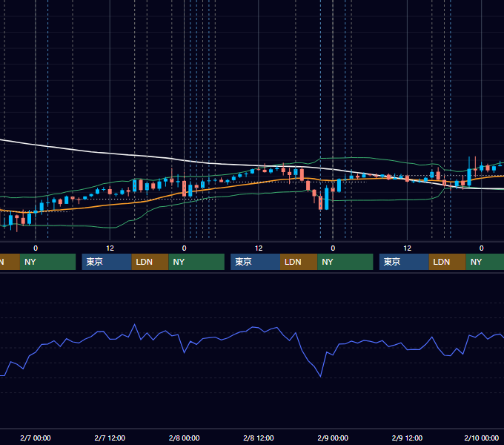The height and width of the screenshot is (445, 504).
Task: Click hour marker 0 above 2/9 00:00
Action: pyautogui.click(x=333, y=248)
